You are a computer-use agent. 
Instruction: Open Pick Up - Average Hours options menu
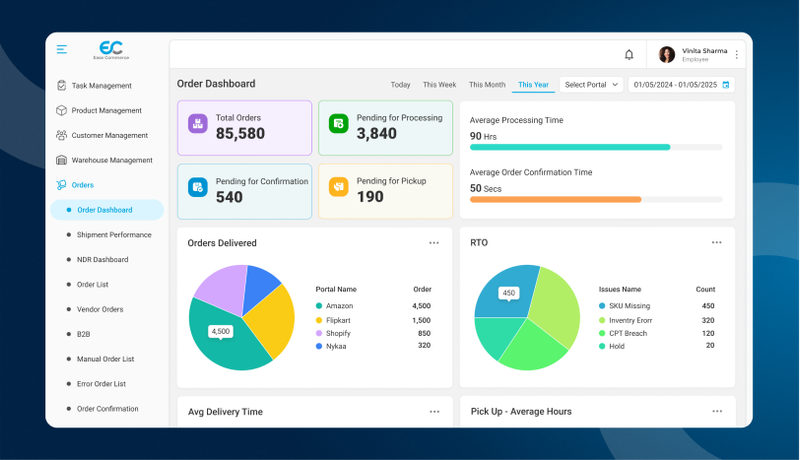[717, 411]
